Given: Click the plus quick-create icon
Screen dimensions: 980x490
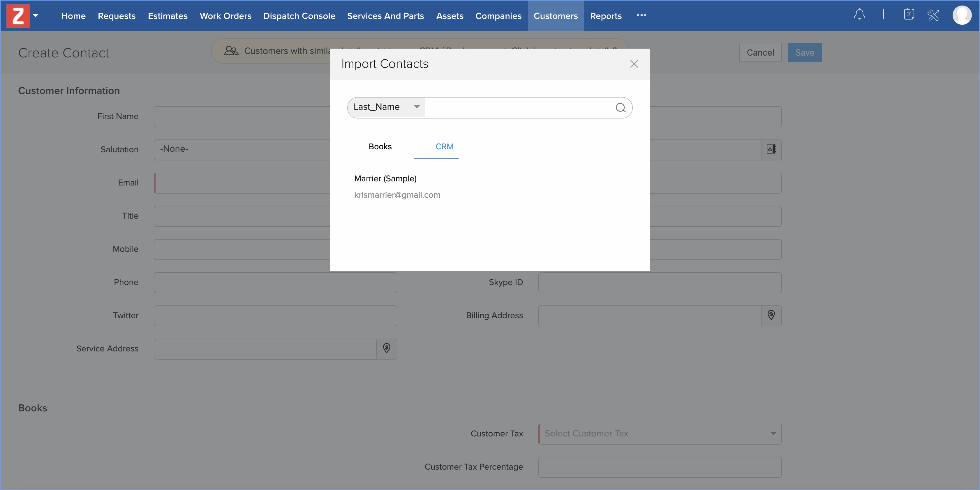Looking at the screenshot, I should (x=883, y=15).
